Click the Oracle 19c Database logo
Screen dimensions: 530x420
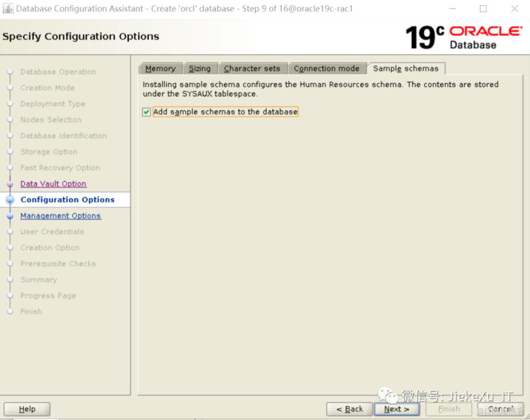tap(463, 37)
